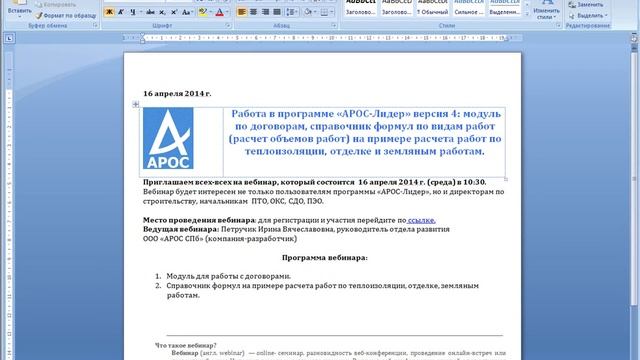Viewport: 640px width, 360px height.
Task: Apply Сильное… style
Action: [468, 8]
